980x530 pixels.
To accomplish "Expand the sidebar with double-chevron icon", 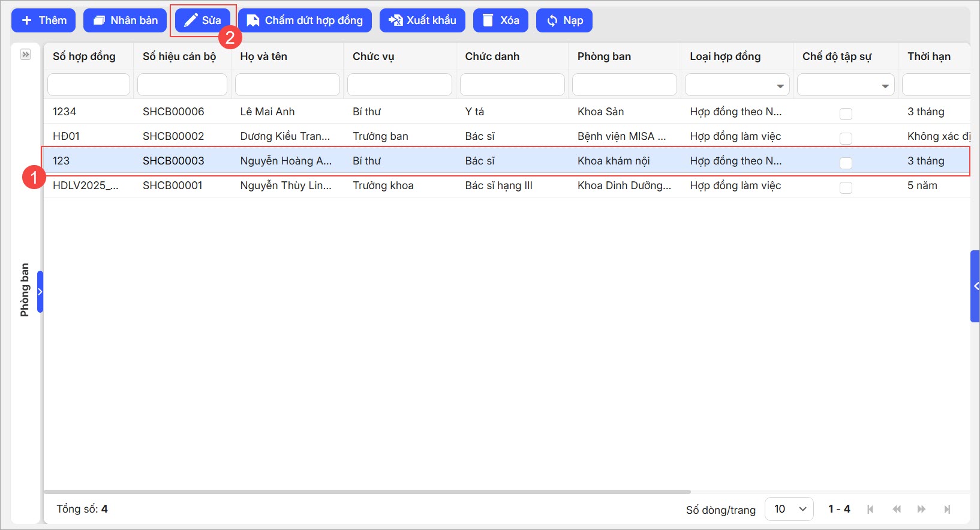I will pos(25,55).
